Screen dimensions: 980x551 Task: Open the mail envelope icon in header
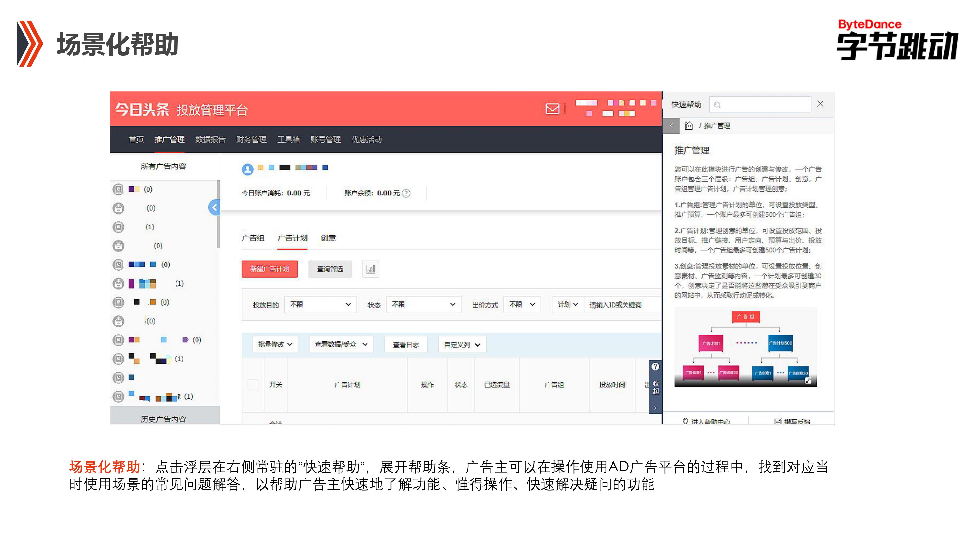click(552, 109)
